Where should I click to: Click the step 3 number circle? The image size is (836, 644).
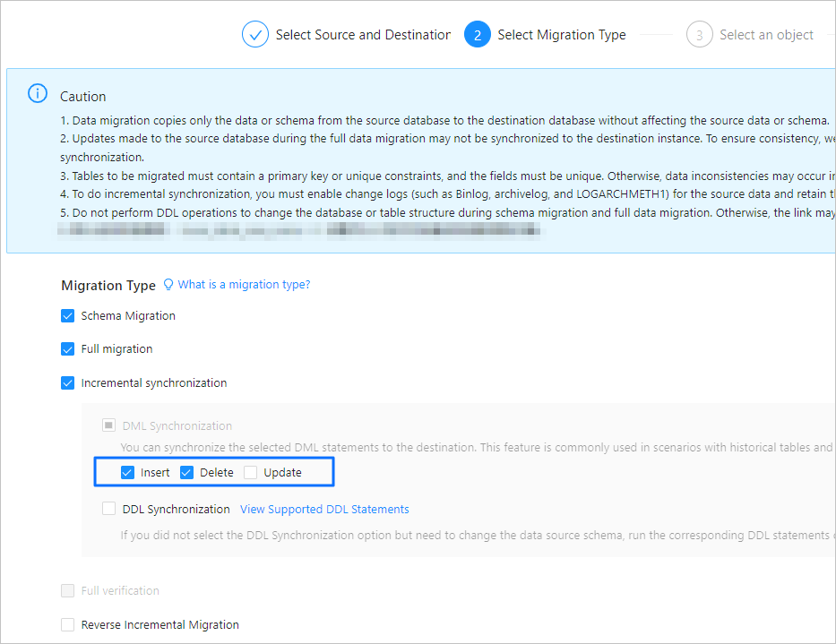click(700, 35)
